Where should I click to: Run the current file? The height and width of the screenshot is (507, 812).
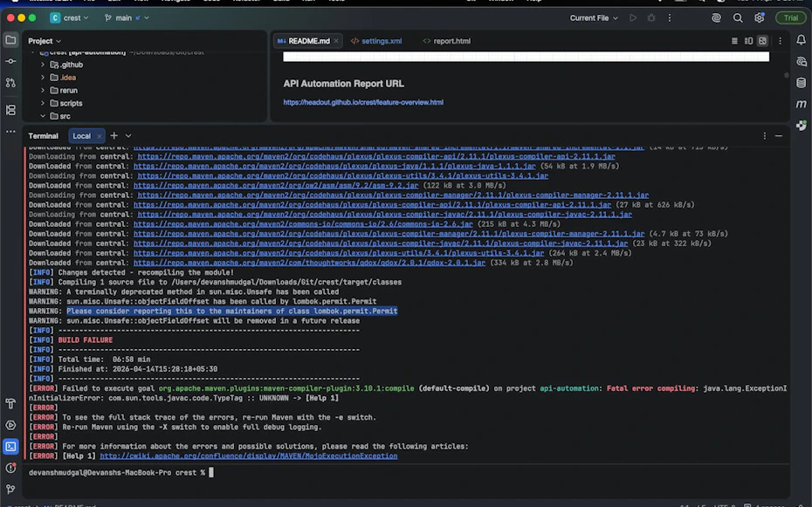tap(633, 17)
